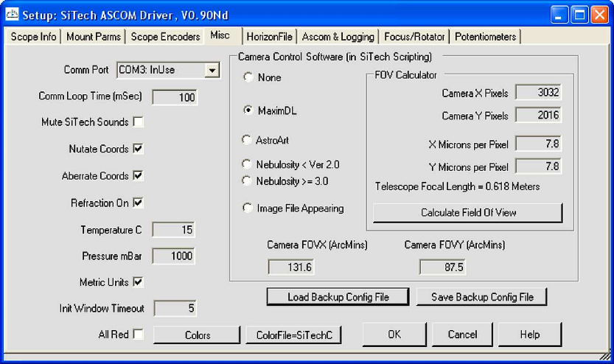Close the setup window
The height and width of the screenshot is (364, 614).
[x=599, y=15]
